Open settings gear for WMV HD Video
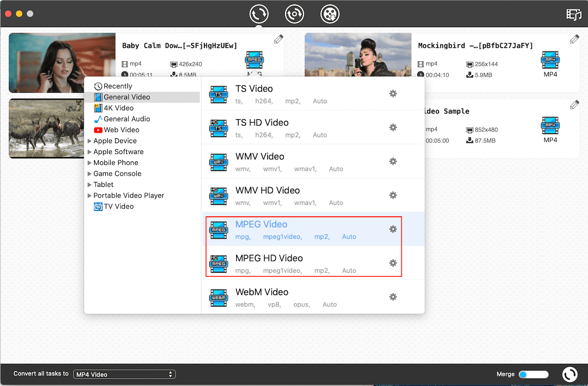 [x=392, y=195]
